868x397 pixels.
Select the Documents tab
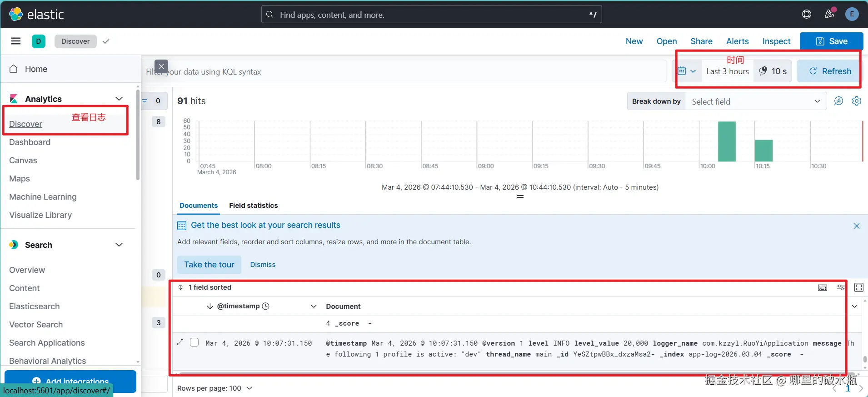coord(199,206)
